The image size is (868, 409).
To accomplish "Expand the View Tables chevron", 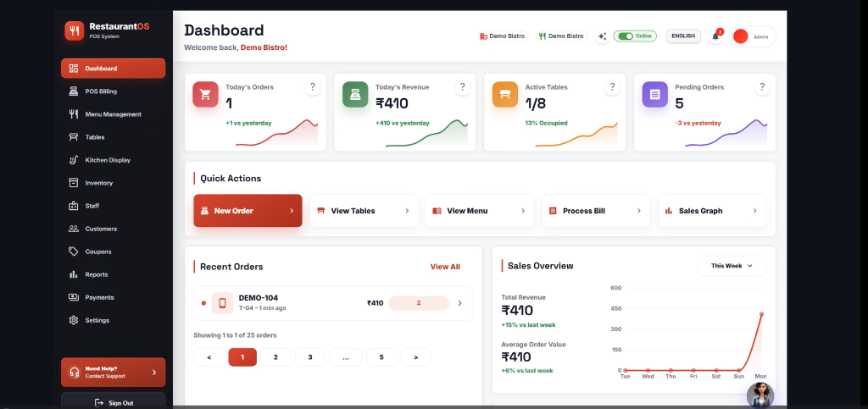I will (407, 211).
